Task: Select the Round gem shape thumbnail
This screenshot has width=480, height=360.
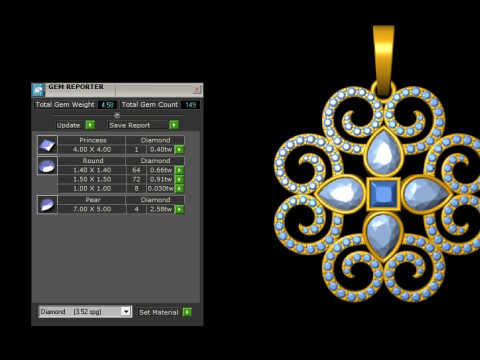Action: tap(47, 166)
